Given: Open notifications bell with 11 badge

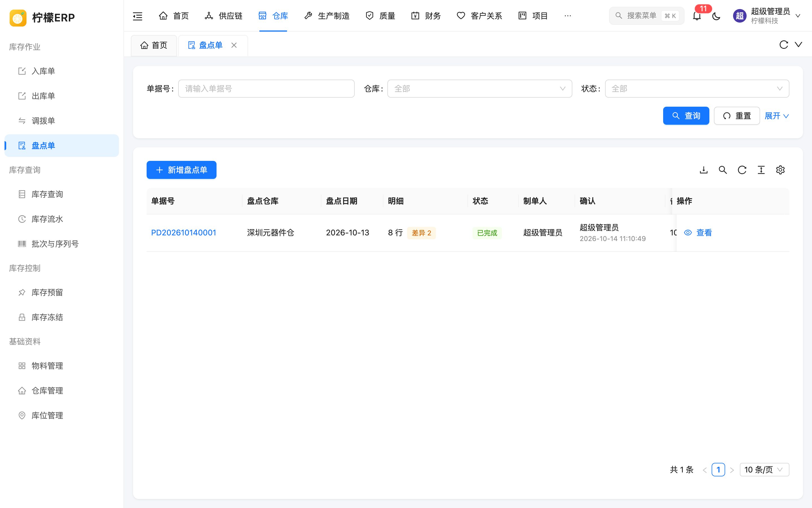Looking at the screenshot, I should 697,16.
